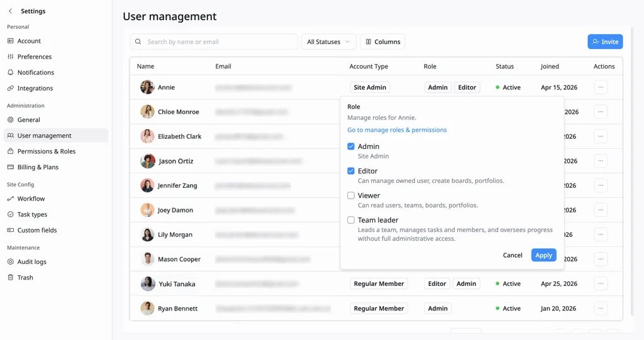The height and width of the screenshot is (340, 644).
Task: Click the magnifier search icon
Action: (138, 42)
